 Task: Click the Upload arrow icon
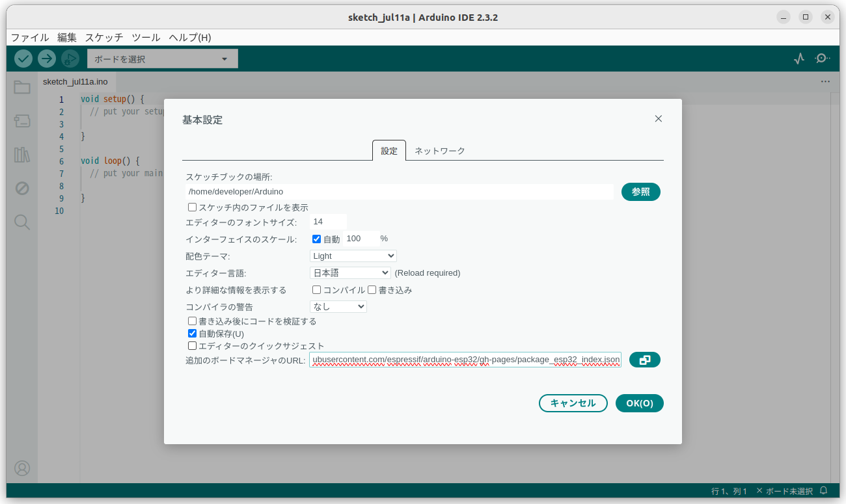tap(46, 58)
